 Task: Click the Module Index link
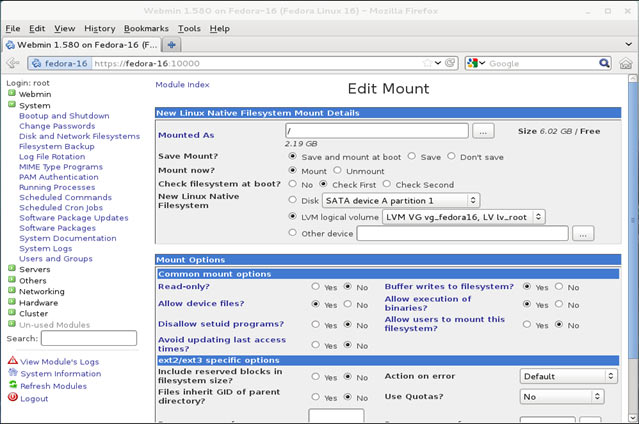click(x=182, y=85)
